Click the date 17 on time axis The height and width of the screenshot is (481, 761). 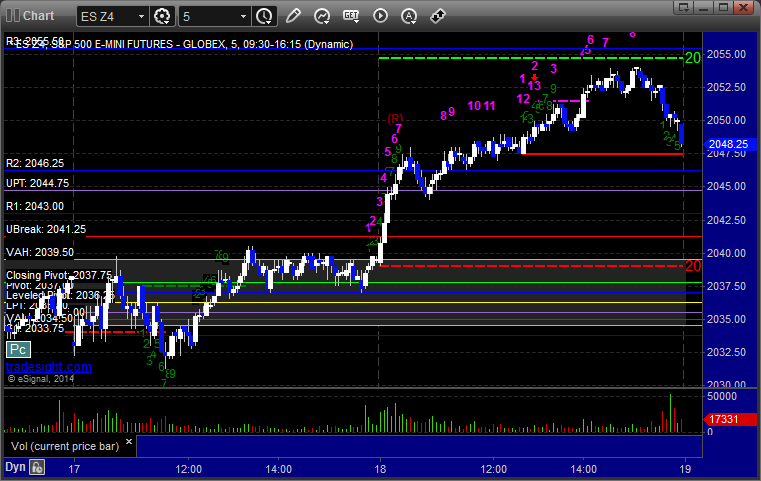[74, 469]
